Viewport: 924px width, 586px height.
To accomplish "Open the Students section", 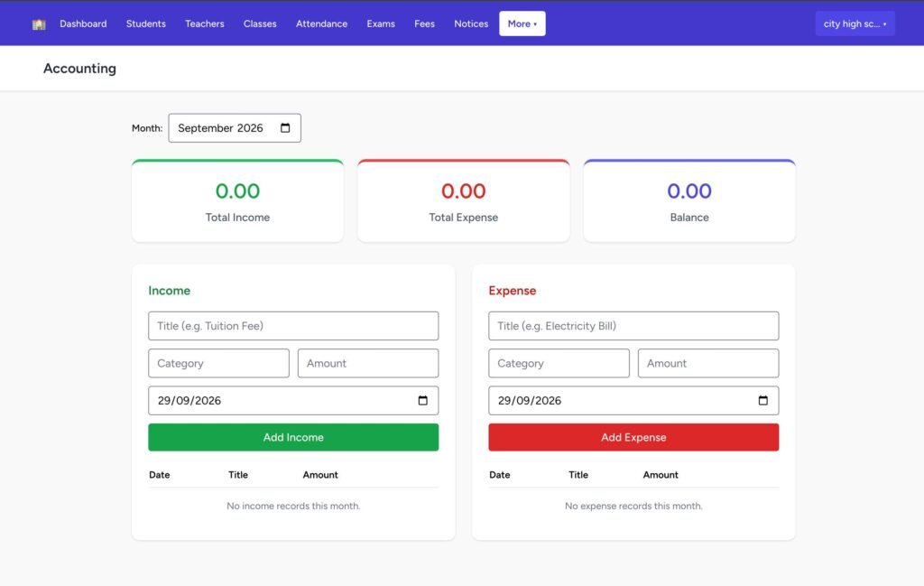I will (x=145, y=23).
